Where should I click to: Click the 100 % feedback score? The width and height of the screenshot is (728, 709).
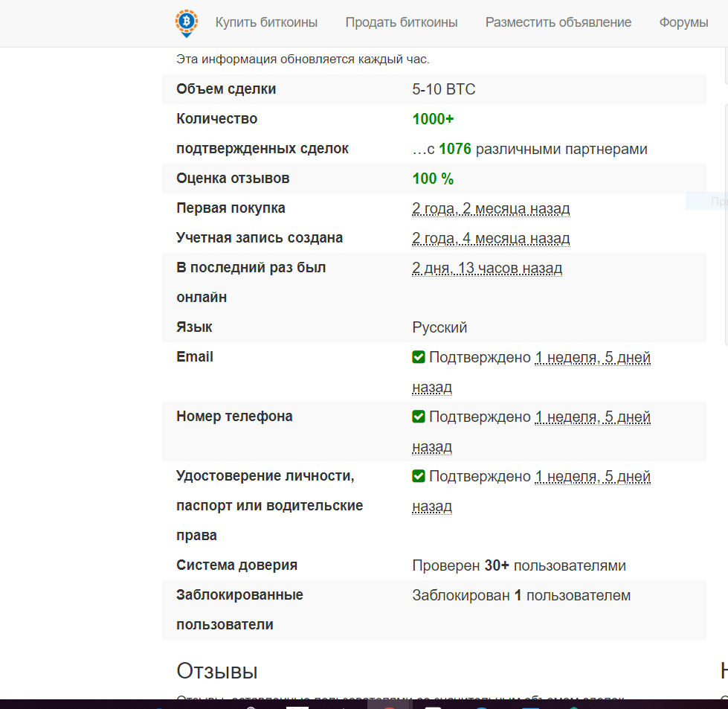tap(433, 179)
